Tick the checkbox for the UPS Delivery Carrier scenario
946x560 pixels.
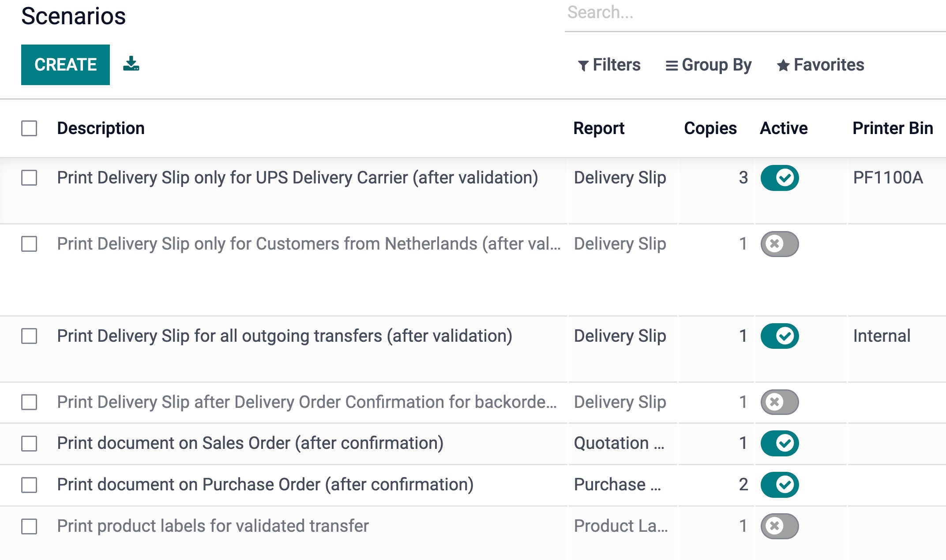pyautogui.click(x=29, y=178)
